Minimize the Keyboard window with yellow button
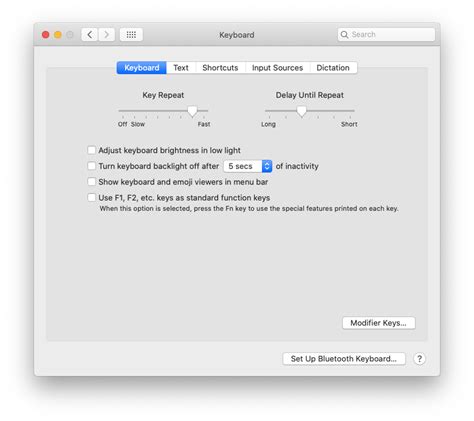This screenshot has height=421, width=474. [x=58, y=35]
